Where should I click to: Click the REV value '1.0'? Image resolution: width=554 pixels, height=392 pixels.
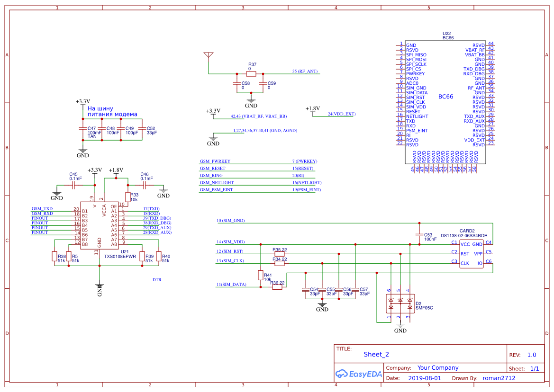click(x=532, y=355)
